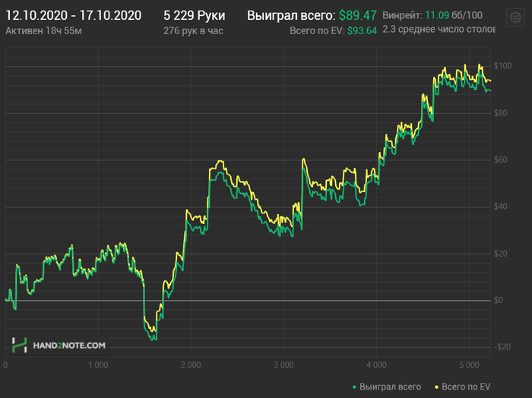Open the graph settings gear icon
The image size is (532, 398).
[515, 17]
